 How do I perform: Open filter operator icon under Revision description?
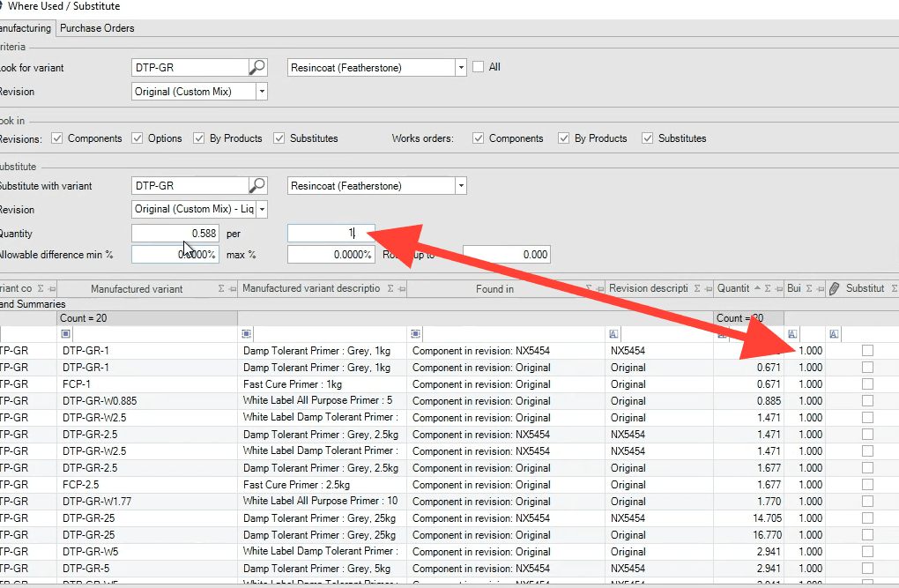click(613, 334)
